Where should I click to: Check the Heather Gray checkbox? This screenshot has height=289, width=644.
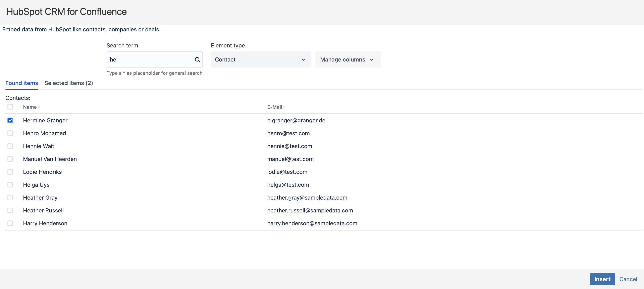pyautogui.click(x=10, y=198)
